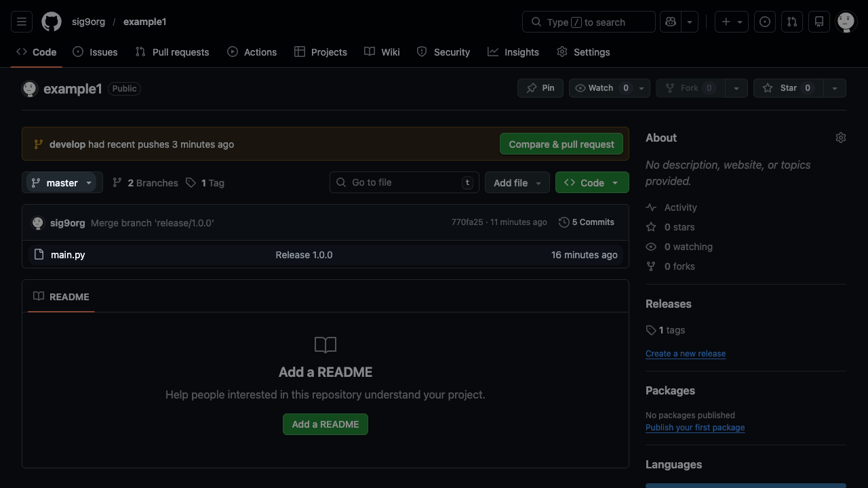Open the hamburger navigation menu
Screen dimensions: 868x488
pos(22,22)
